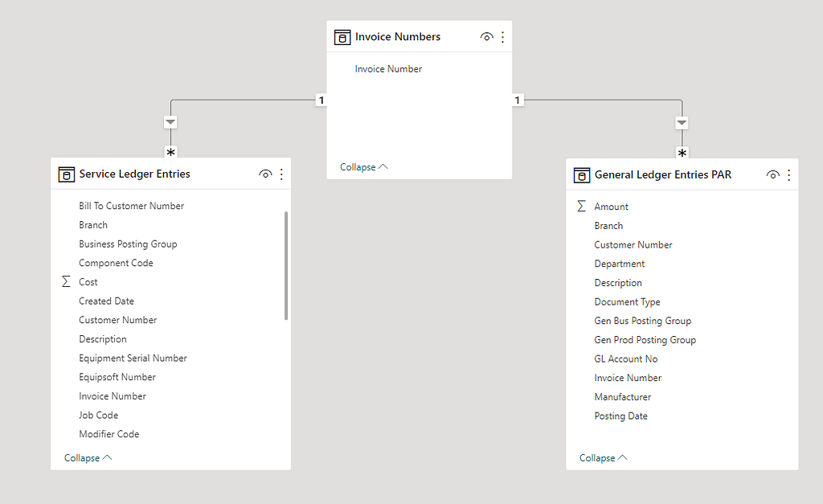Toggle the eye icon on General Ledger Entries PAR
Screen dimensions: 823x504
pyautogui.click(x=772, y=174)
